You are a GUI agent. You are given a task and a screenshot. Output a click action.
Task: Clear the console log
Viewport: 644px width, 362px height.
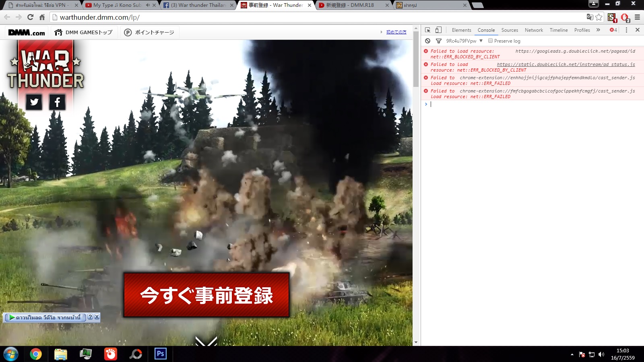click(x=427, y=41)
